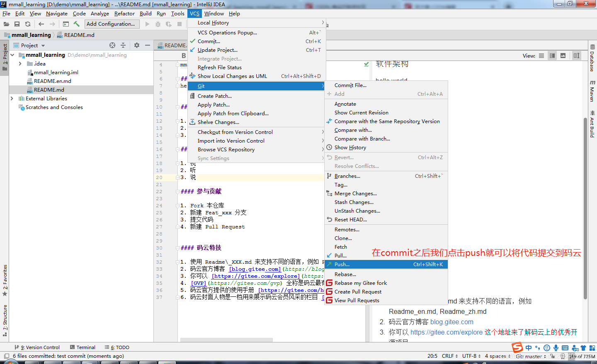Select preview-only view mode icon
Screen dimensions: 597x364
click(x=563, y=56)
